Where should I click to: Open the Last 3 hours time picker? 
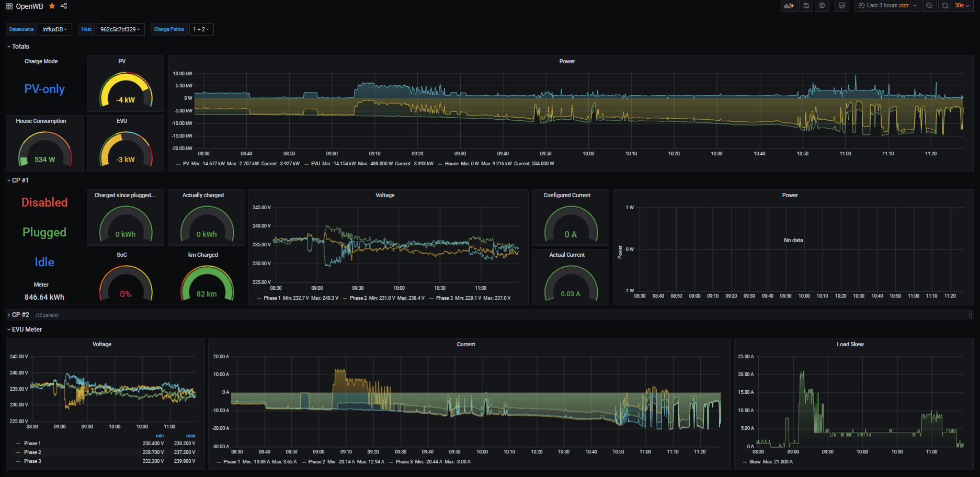[887, 6]
